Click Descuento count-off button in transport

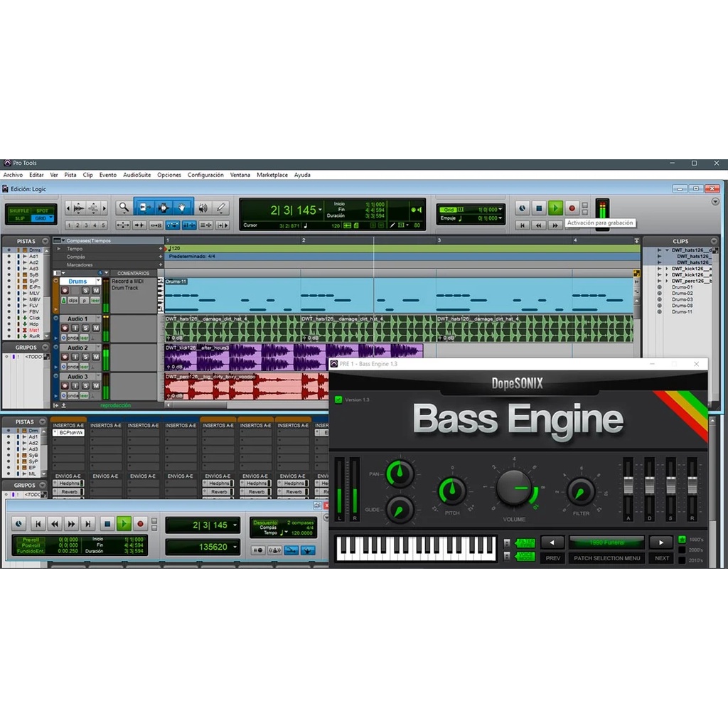(265, 523)
